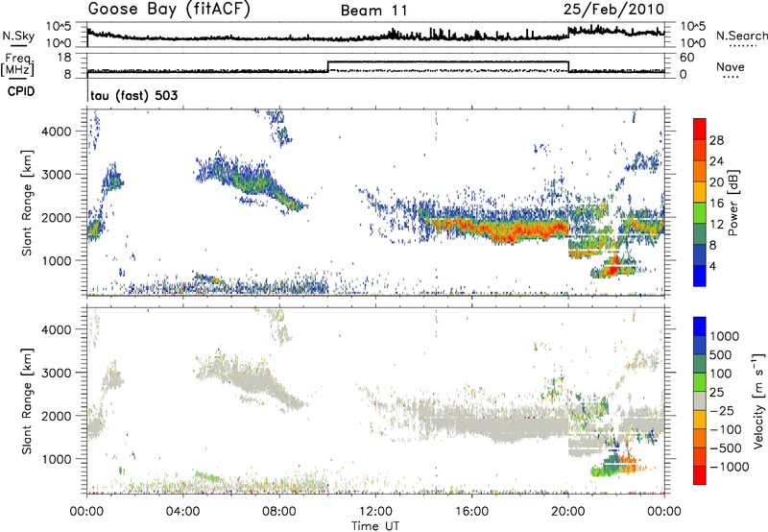Click the 'Power [dB]' colorbar title
The width and height of the screenshot is (768, 532).
coord(732,203)
